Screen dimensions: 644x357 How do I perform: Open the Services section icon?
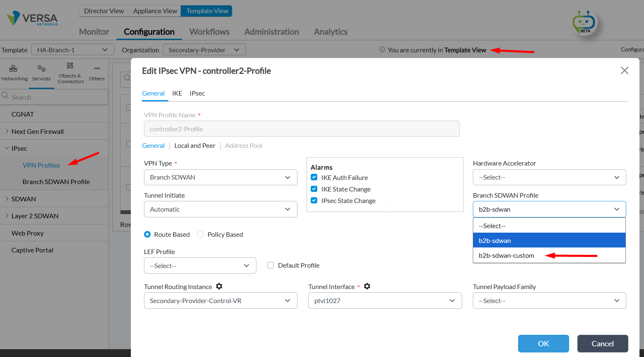point(42,68)
